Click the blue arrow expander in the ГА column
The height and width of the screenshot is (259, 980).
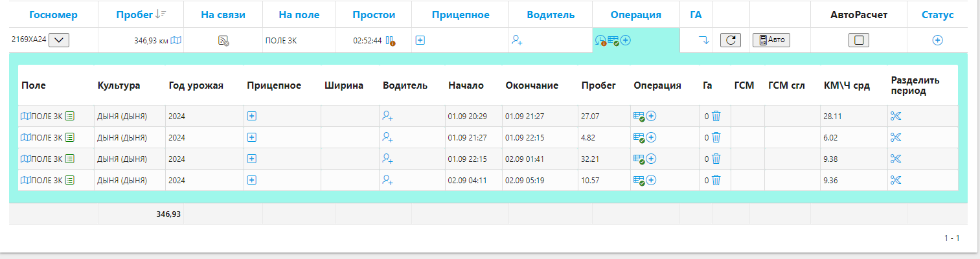704,40
